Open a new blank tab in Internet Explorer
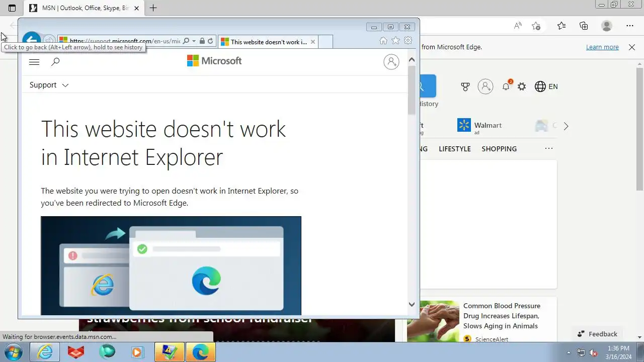This screenshot has height=362, width=644. click(x=326, y=42)
